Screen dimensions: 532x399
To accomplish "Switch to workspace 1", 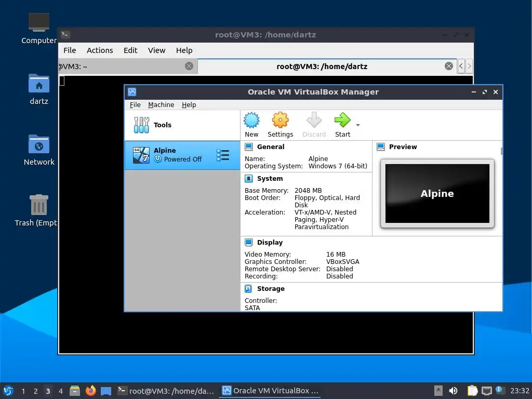I will [23, 391].
